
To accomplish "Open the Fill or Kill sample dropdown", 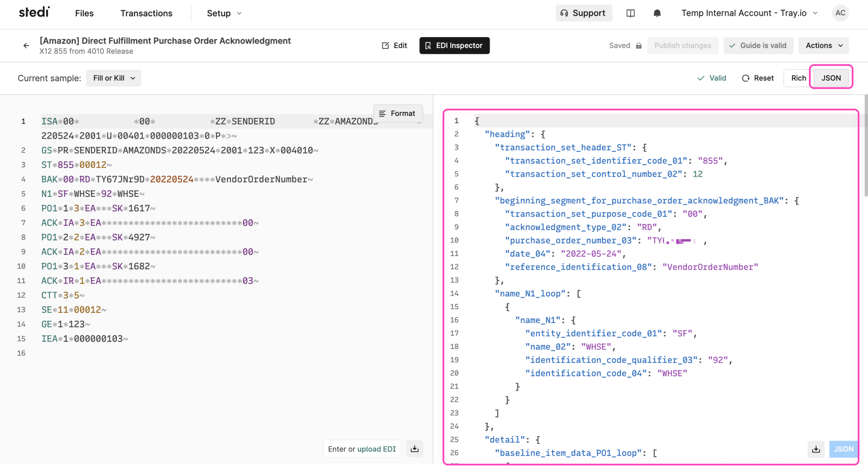I will coord(113,78).
